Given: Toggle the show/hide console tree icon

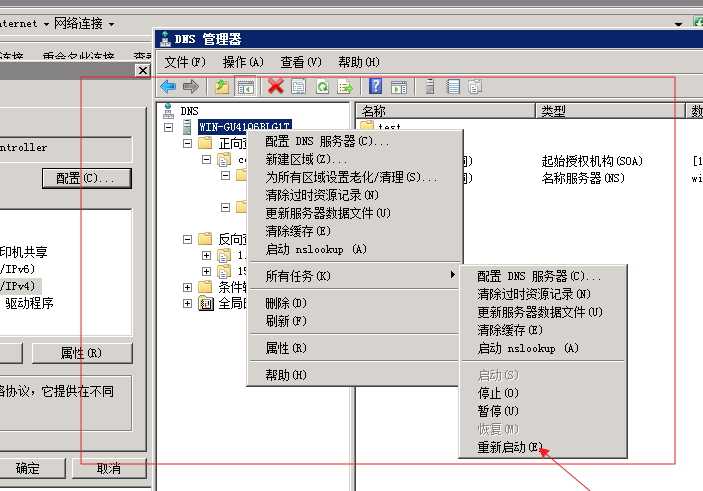Looking at the screenshot, I should click(245, 87).
